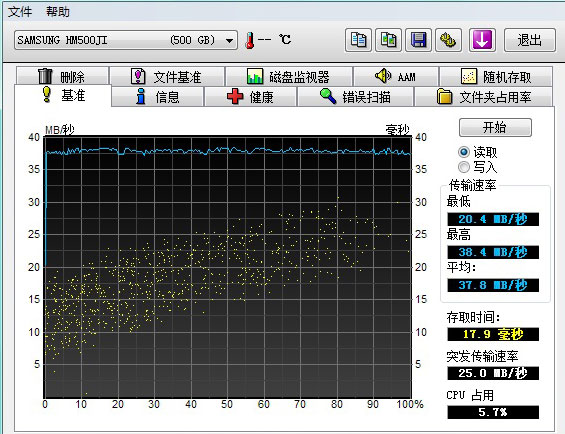Open the 文件 menu
This screenshot has height=434, width=565.
point(20,12)
